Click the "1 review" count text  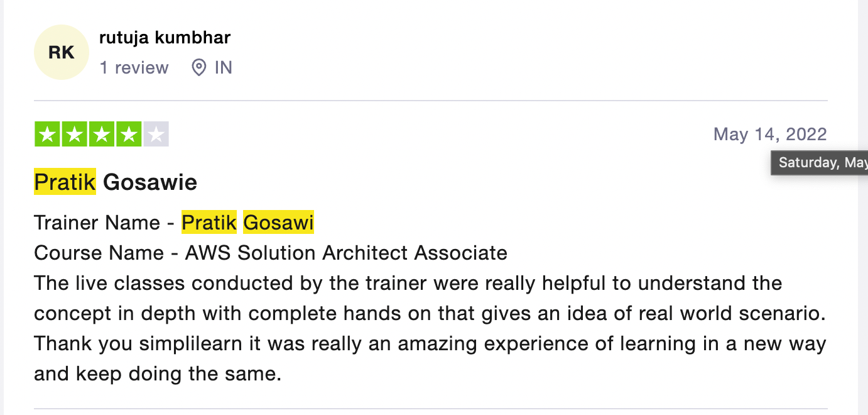pos(134,68)
